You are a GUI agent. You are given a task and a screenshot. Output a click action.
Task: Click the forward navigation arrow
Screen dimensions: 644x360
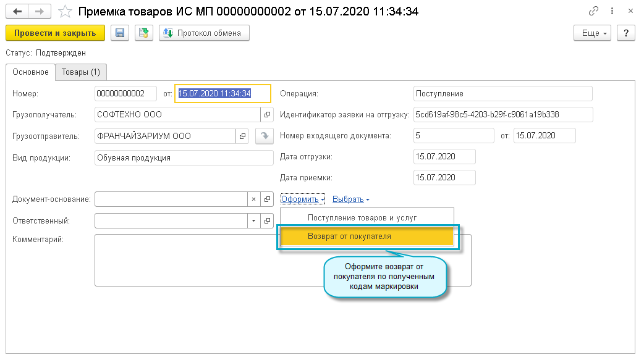pyautogui.click(x=39, y=11)
